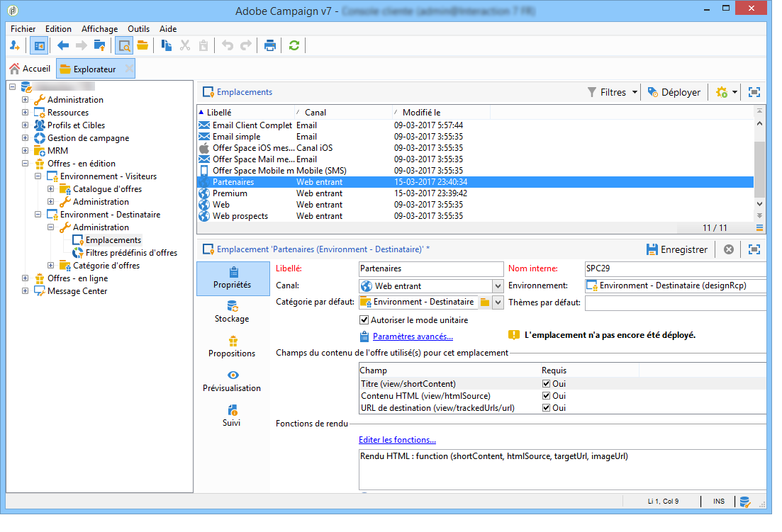This screenshot has width=782, height=532.
Task: Expand the Ressources tree node
Action: [25, 113]
